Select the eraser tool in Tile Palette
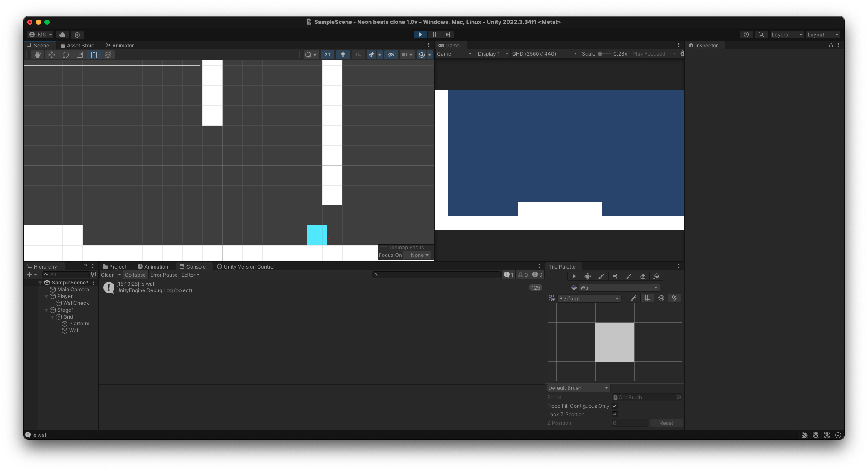The image size is (868, 471). point(642,276)
